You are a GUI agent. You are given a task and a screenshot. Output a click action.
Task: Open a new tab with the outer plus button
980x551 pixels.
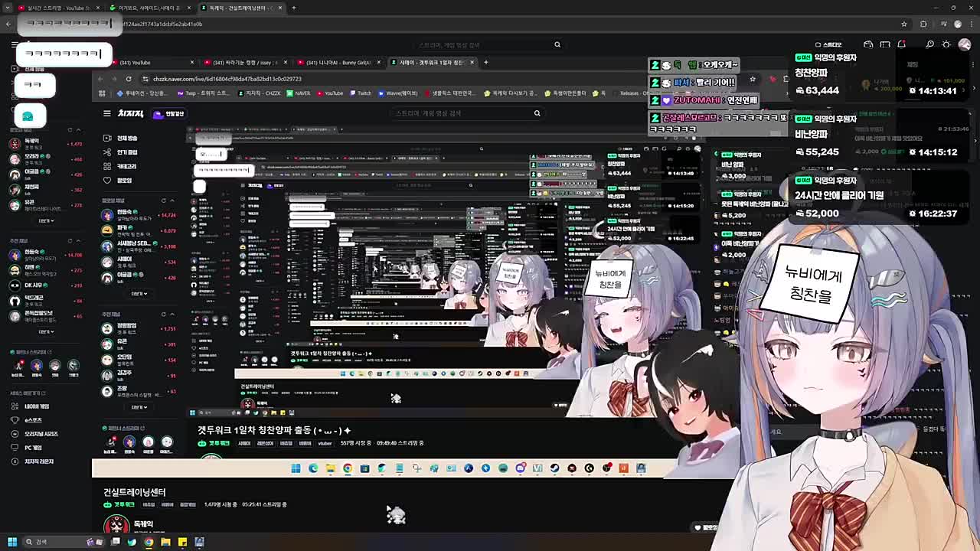point(294,8)
